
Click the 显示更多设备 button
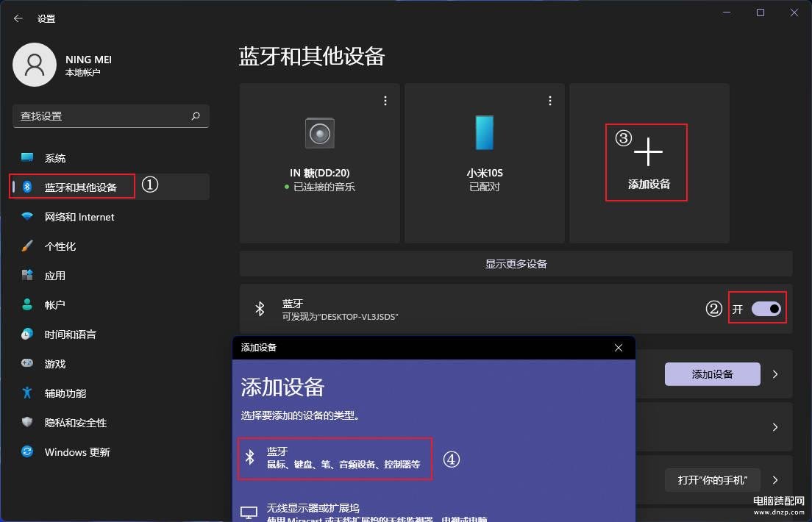tap(516, 264)
